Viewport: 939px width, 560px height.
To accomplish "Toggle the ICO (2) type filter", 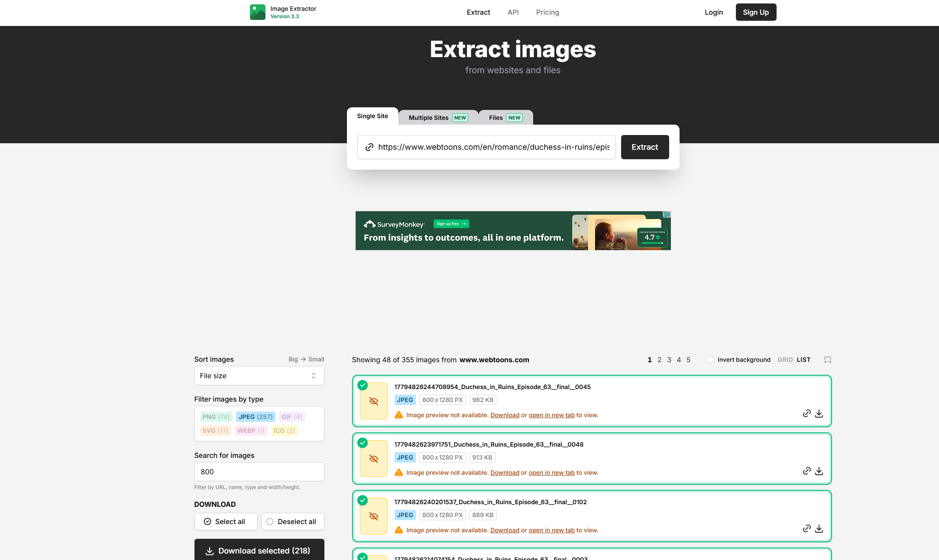I will [x=284, y=431].
